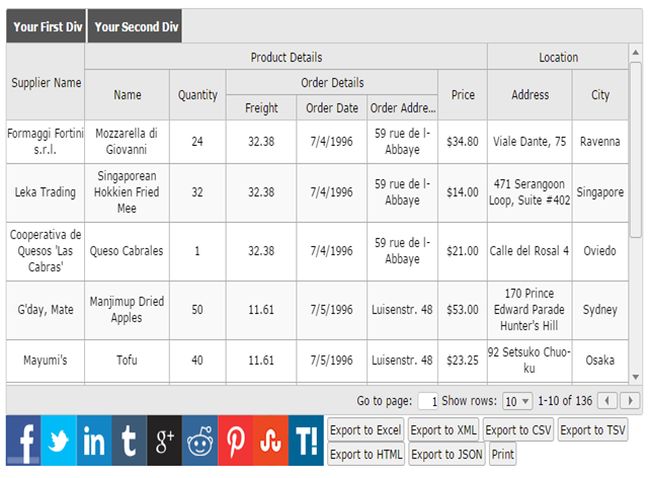Sort by Freight column header
This screenshot has height=478, width=650.
pos(261,108)
